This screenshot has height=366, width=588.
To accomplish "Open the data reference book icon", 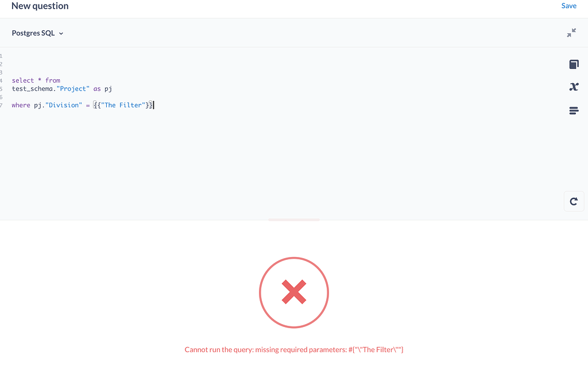I will 574,64.
